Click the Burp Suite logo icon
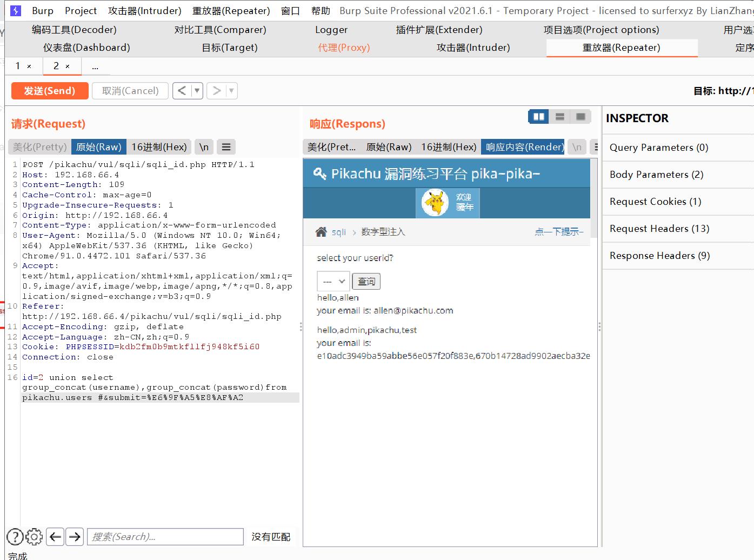The height and width of the screenshot is (560, 754). pos(16,11)
